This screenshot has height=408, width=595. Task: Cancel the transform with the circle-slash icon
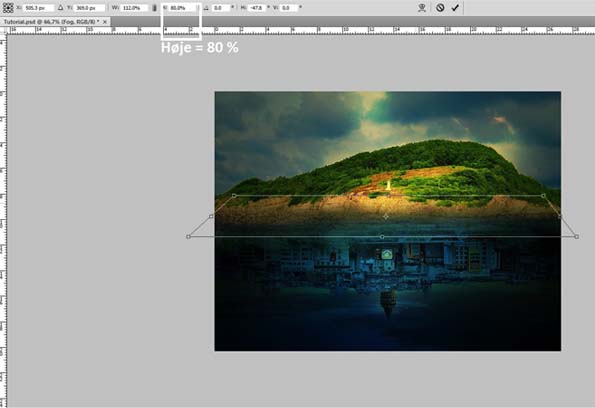440,8
